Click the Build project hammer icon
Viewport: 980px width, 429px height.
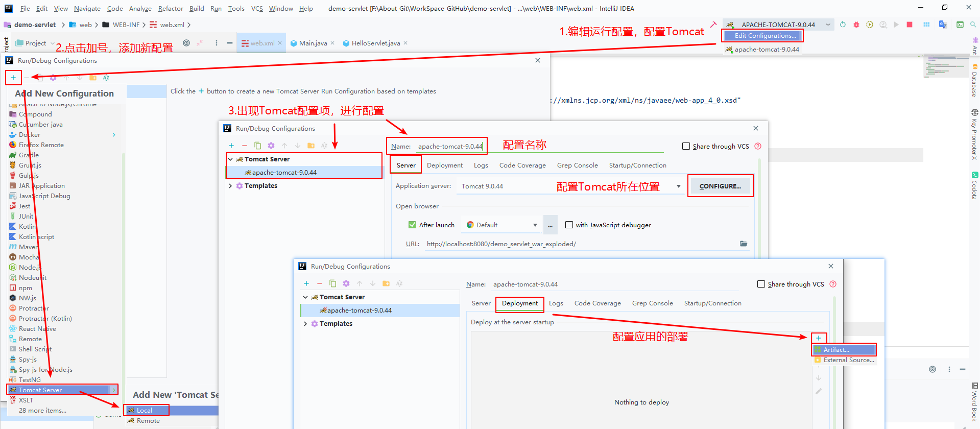click(x=713, y=25)
